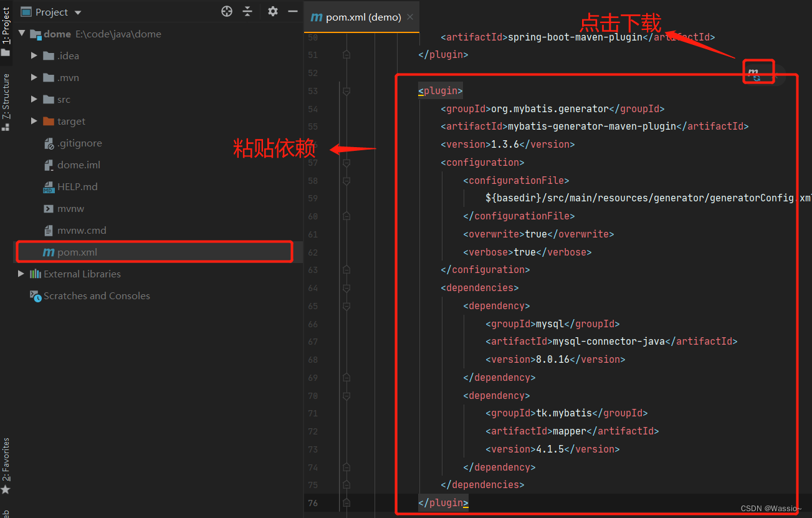812x518 pixels.
Task: Hide the Project tool window with minimize icon
Action: (292, 11)
